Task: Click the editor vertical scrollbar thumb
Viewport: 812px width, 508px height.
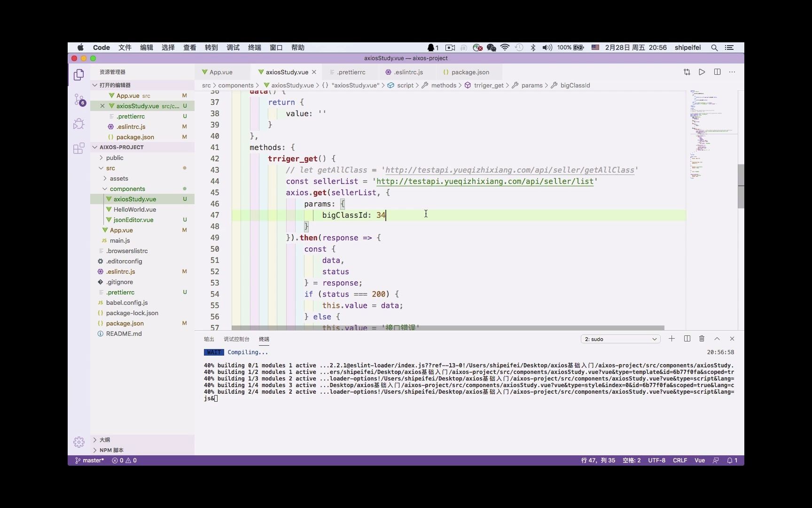Action: click(741, 186)
